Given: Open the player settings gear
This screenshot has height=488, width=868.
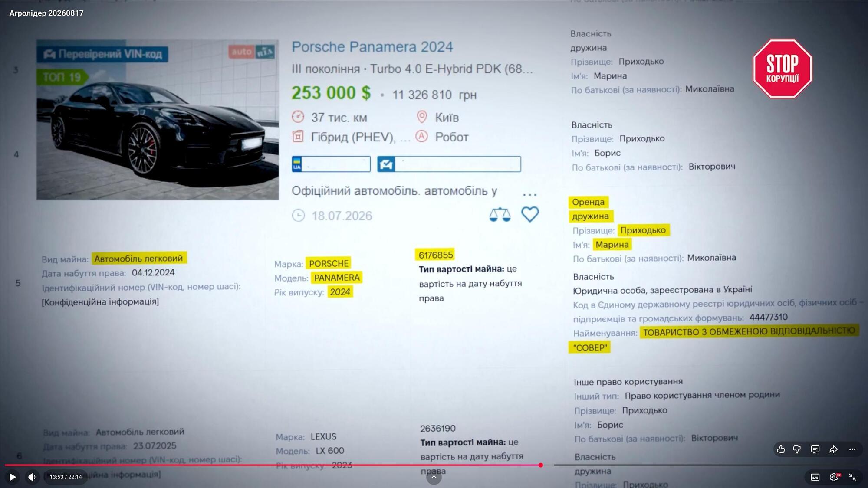Looking at the screenshot, I should (x=834, y=477).
